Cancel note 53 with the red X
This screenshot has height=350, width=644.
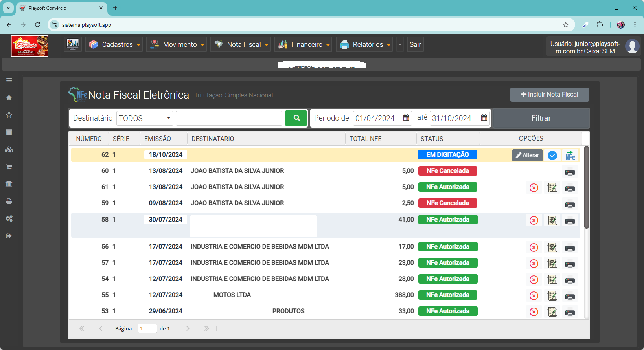coord(534,312)
